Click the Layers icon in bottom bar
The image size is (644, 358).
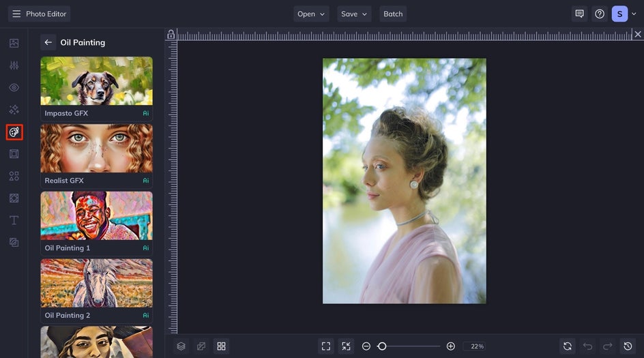[181, 346]
